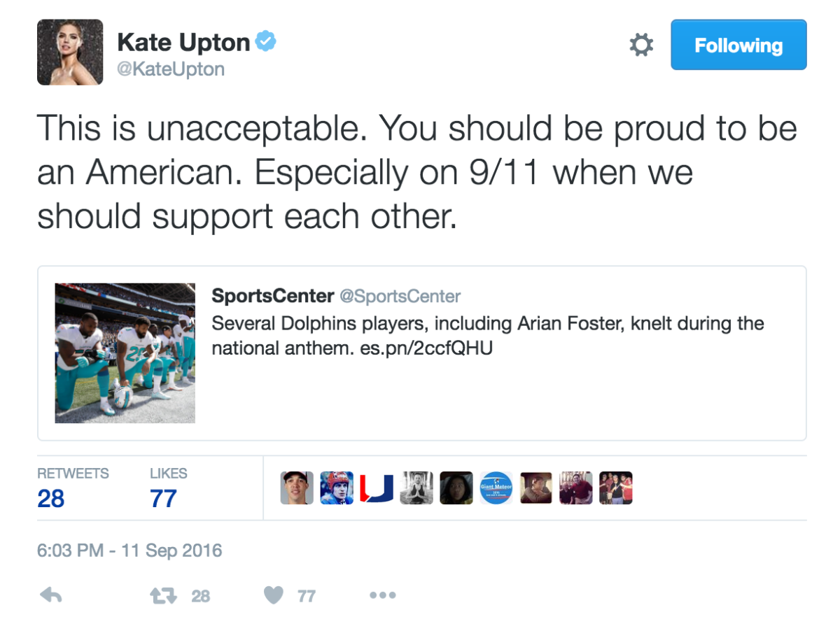Open the gear settings dropdown
840x624 pixels.
(x=641, y=45)
